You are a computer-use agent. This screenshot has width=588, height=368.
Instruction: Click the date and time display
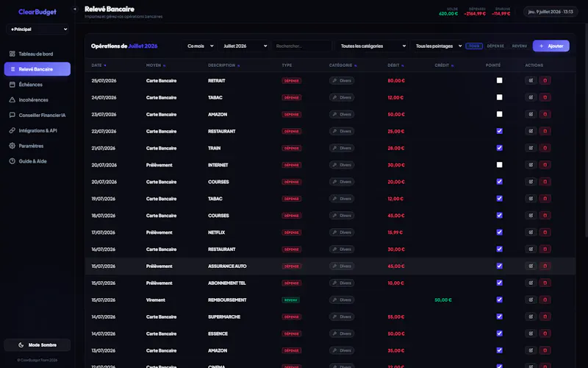coord(551,12)
